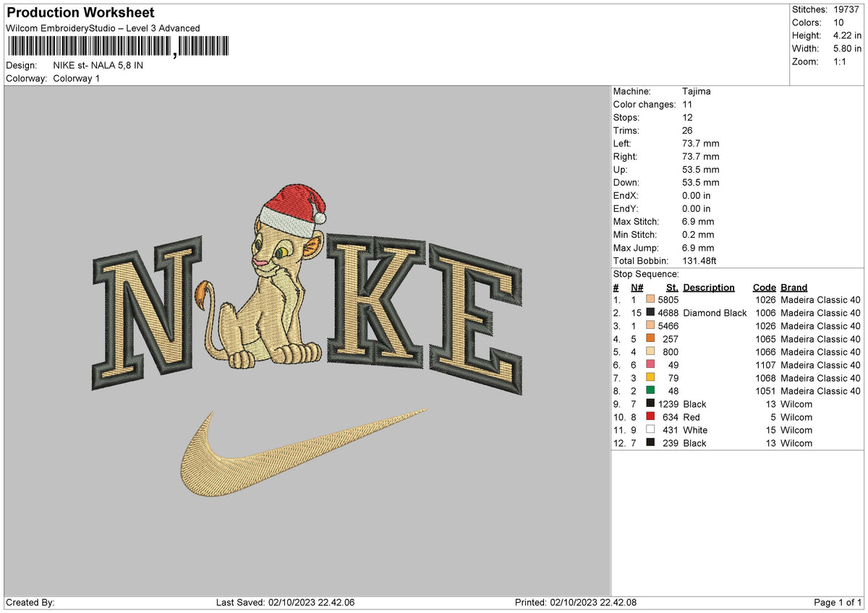Screen dimensions: 868x613
Task: Click the embroidery design preview image
Action: (x=307, y=340)
